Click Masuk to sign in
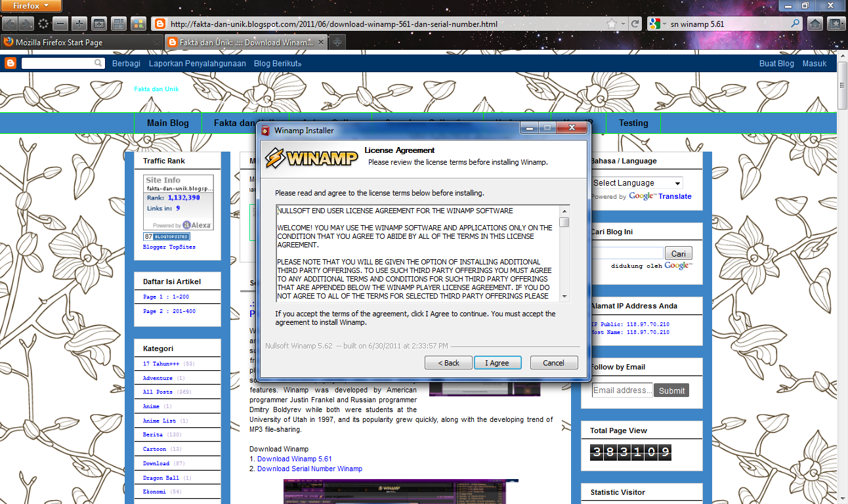This screenshot has height=504, width=848. pos(815,64)
